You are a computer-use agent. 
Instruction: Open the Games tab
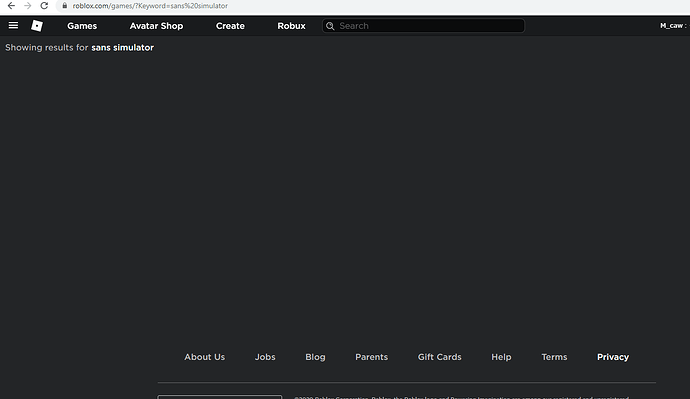pos(82,26)
